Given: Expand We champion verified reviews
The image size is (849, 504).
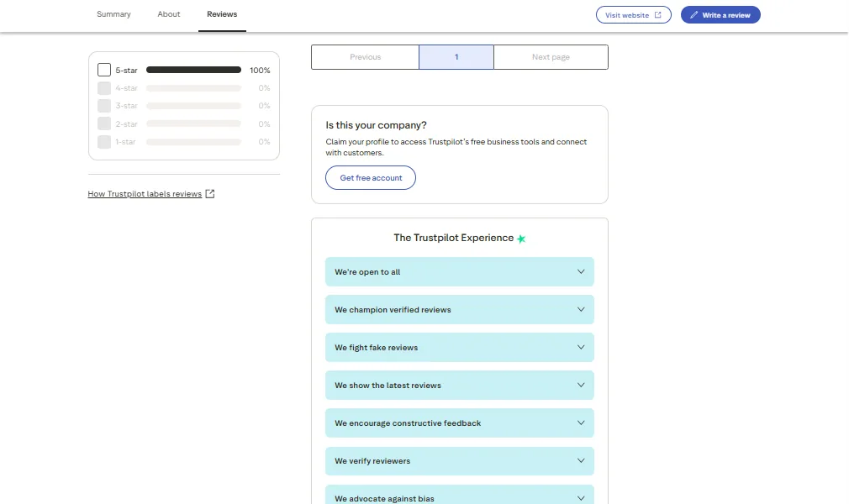Looking at the screenshot, I should [x=460, y=310].
